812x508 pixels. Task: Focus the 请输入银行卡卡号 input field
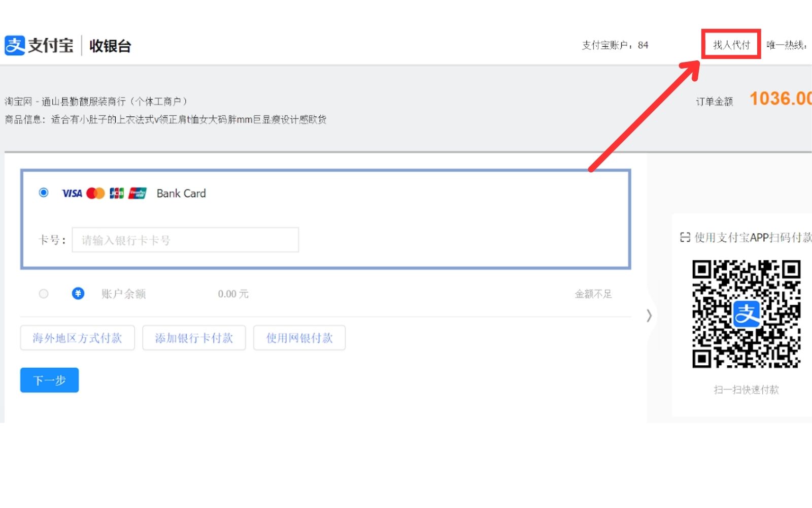point(185,240)
